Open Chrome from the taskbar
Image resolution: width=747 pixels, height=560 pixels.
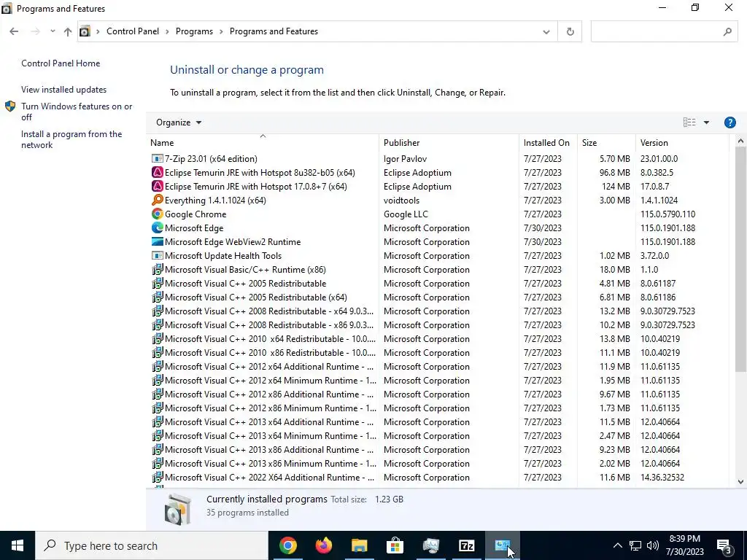point(288,545)
